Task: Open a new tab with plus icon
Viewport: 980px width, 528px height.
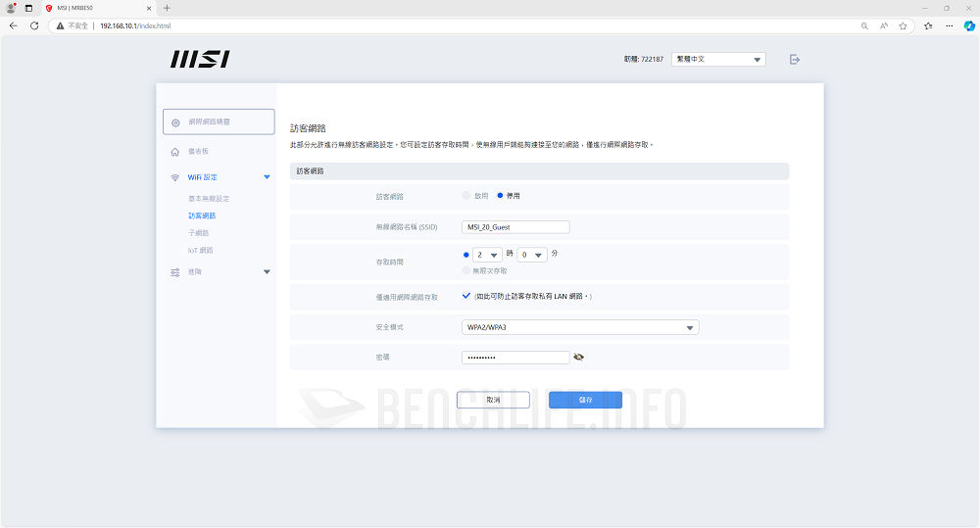Action: tap(167, 8)
